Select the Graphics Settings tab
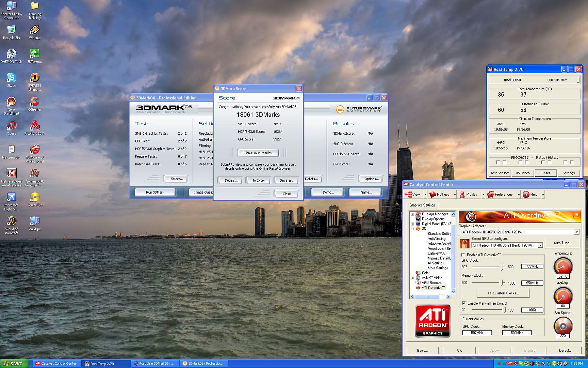This screenshot has width=588, height=368. 422,205
